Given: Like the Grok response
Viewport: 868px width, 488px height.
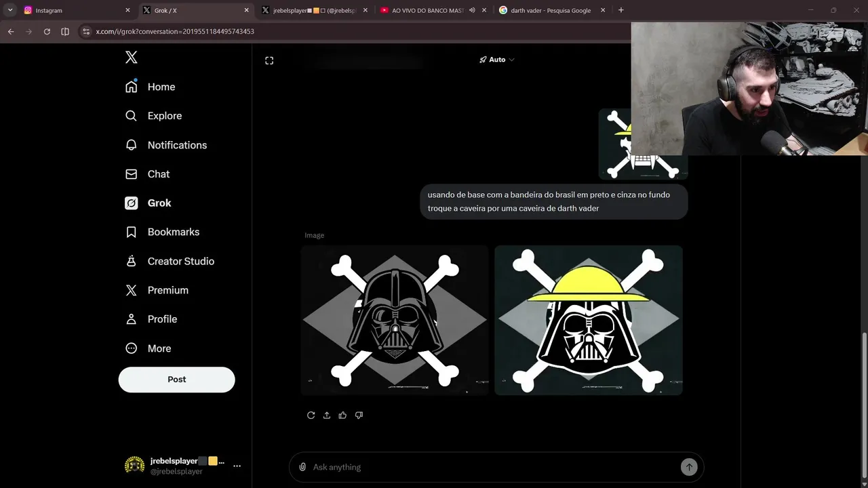Looking at the screenshot, I should [342, 415].
